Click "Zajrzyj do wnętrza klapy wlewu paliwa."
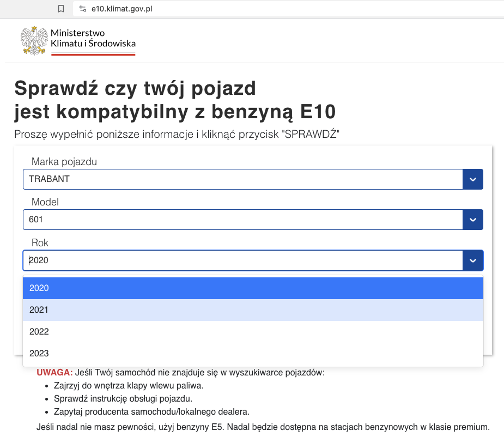504x437 pixels. tap(129, 386)
